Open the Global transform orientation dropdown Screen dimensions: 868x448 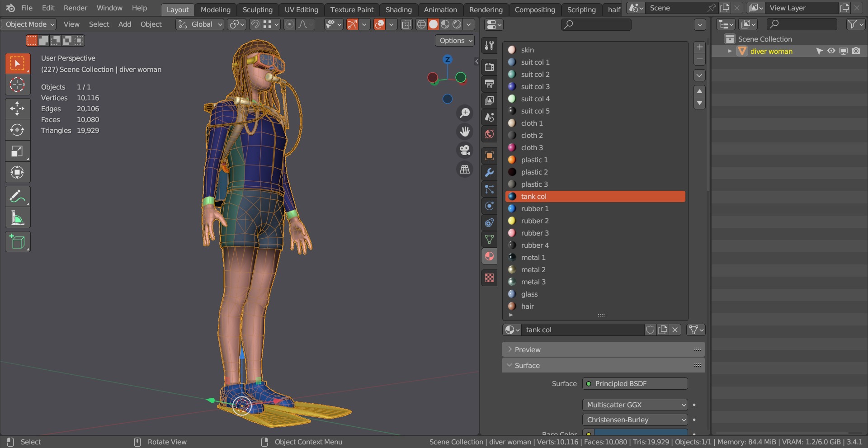[x=200, y=24]
